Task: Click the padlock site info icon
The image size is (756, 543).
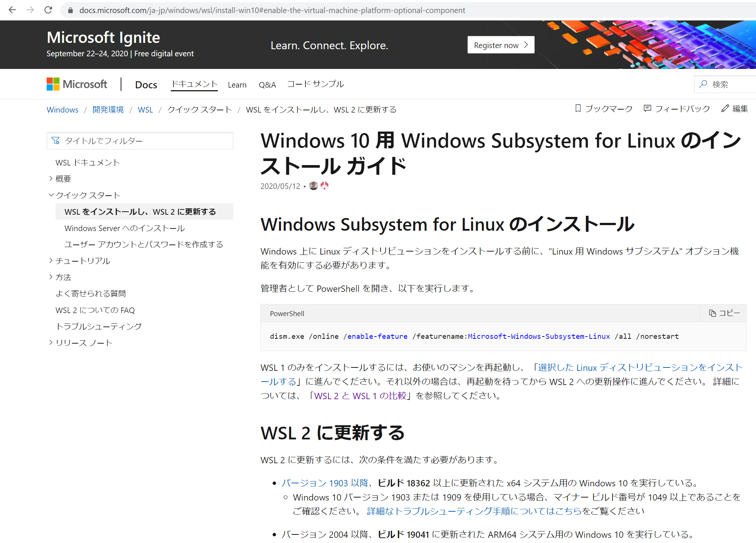Action: pyautogui.click(x=70, y=10)
